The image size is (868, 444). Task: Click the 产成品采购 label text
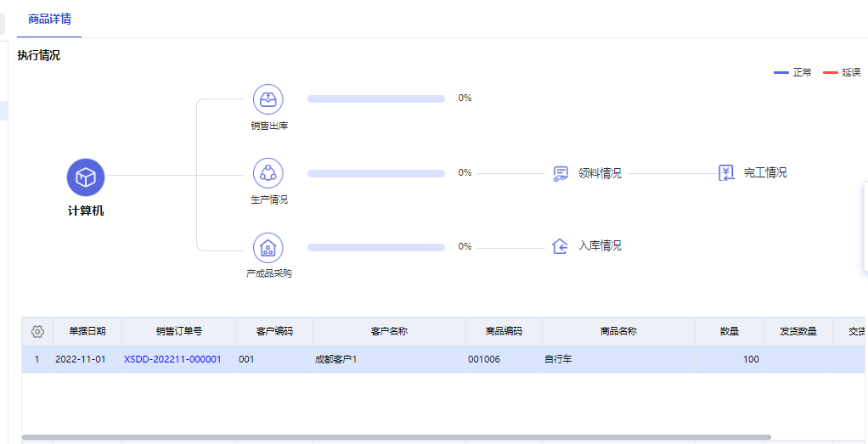pyautogui.click(x=269, y=273)
